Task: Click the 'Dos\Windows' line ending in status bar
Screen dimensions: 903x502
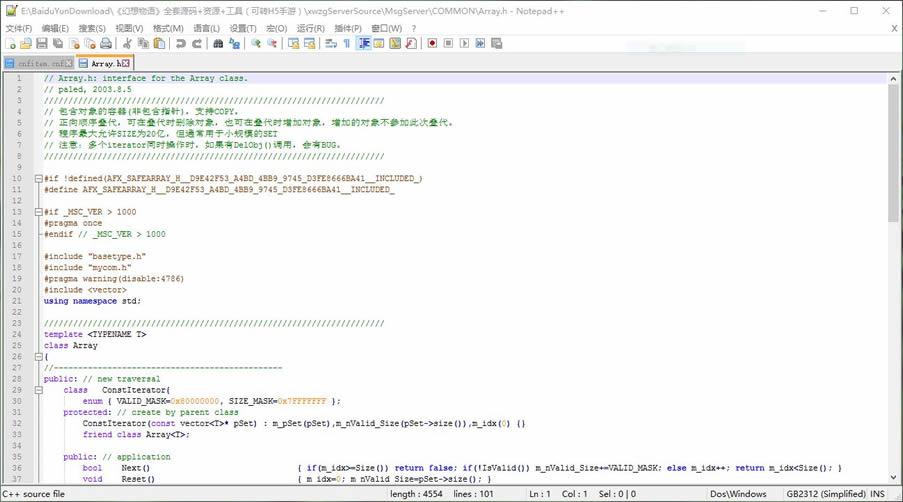Action: click(738, 494)
